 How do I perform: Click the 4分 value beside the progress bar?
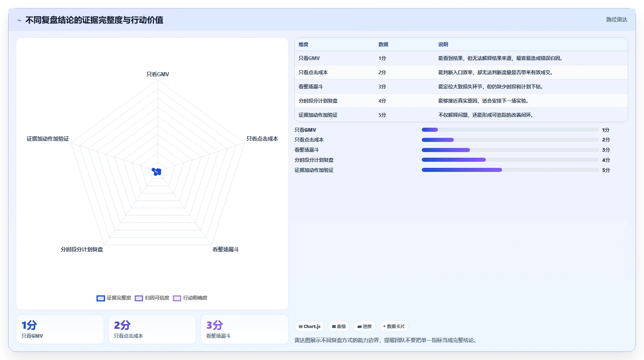606,160
